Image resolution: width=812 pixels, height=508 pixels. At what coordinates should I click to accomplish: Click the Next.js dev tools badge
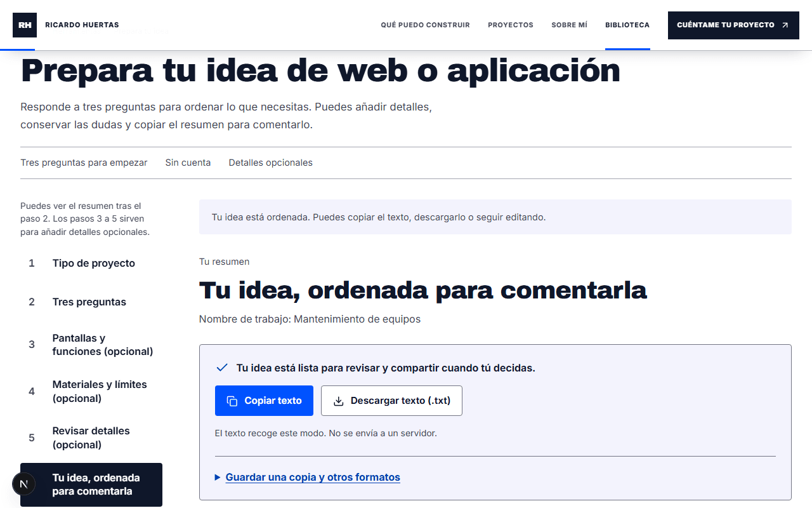(x=24, y=485)
